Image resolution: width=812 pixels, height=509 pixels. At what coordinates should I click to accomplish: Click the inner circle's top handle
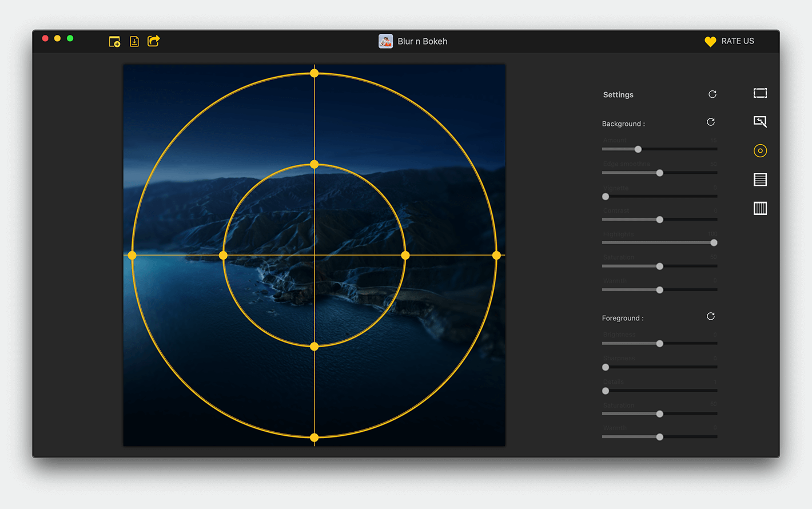point(315,164)
